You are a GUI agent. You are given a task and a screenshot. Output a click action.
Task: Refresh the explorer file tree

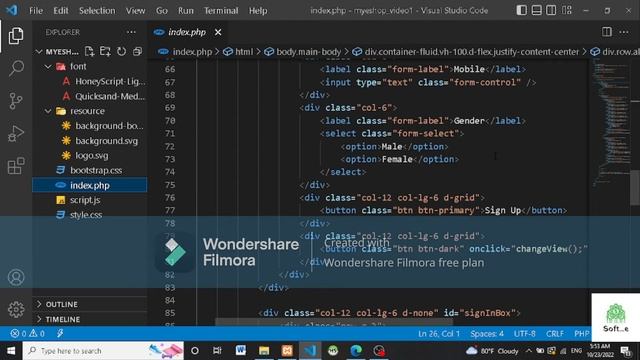[x=122, y=51]
